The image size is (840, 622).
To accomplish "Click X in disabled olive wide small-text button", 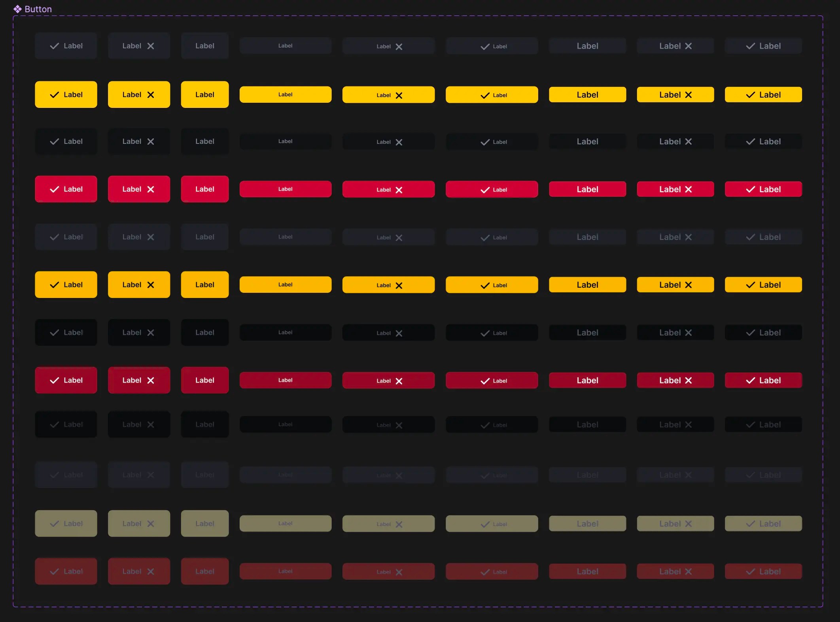I will 399,524.
